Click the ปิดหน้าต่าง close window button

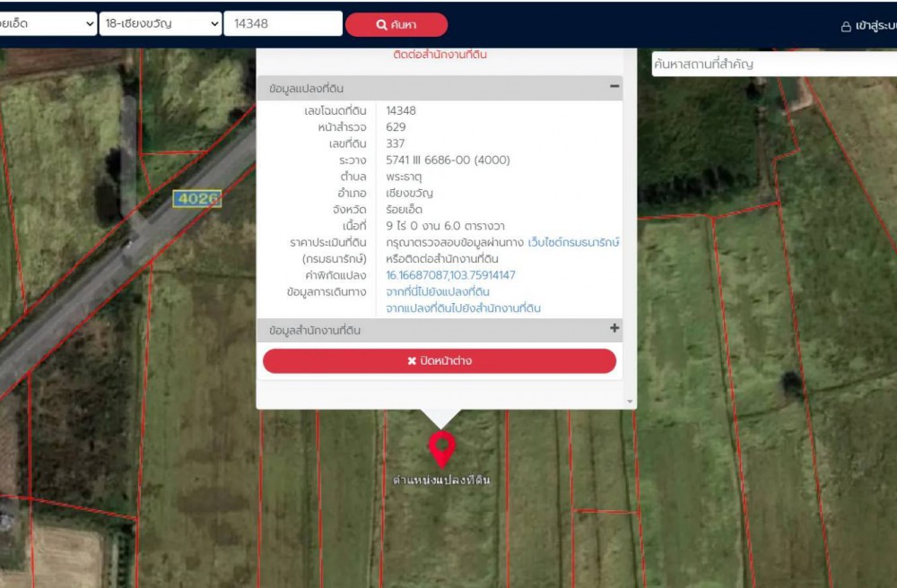click(x=440, y=361)
